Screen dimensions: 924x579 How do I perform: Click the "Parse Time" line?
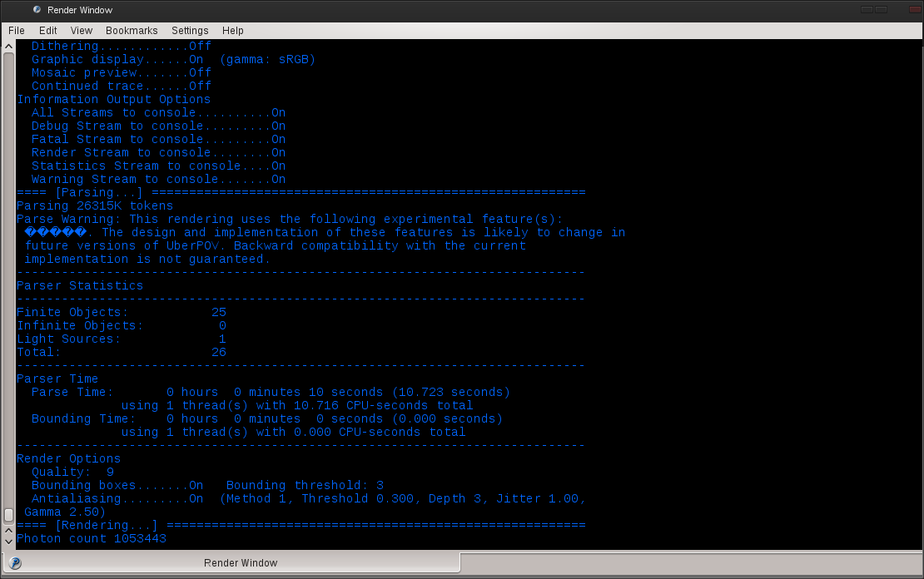pos(271,393)
